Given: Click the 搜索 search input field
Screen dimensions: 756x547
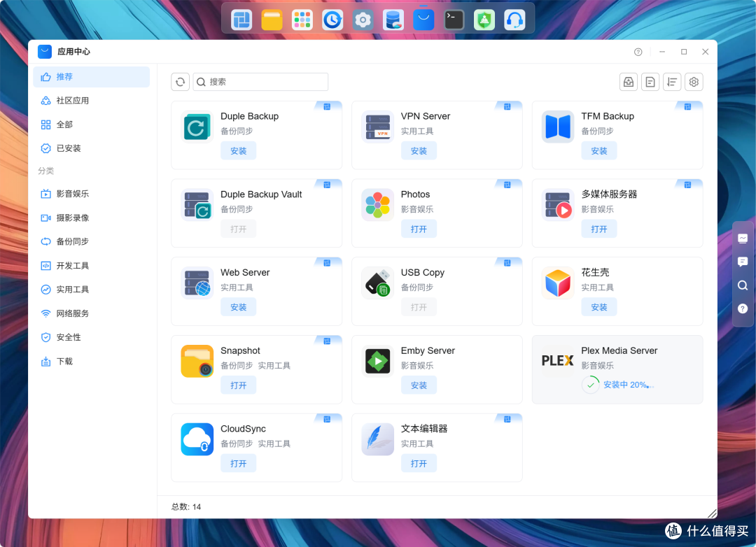Looking at the screenshot, I should coord(260,82).
